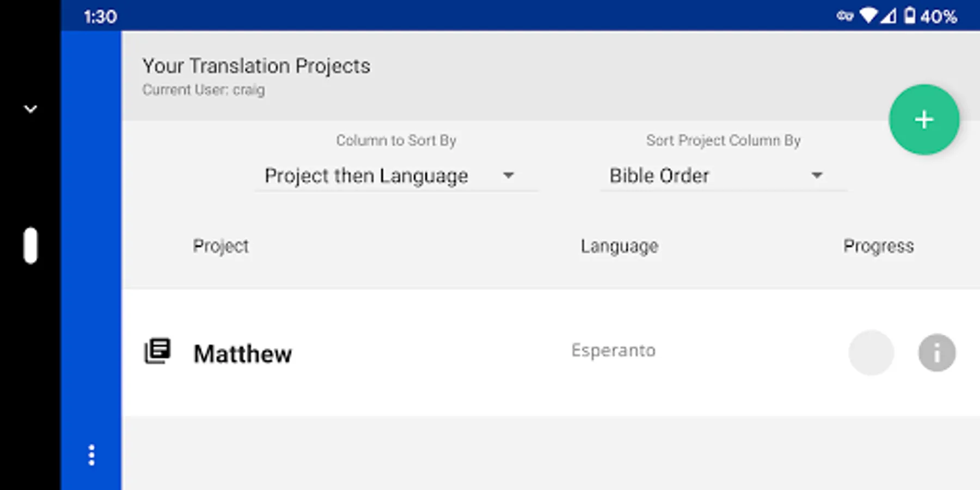Tap the battery icon in status bar
Screen dimensions: 980x490
tap(909, 16)
